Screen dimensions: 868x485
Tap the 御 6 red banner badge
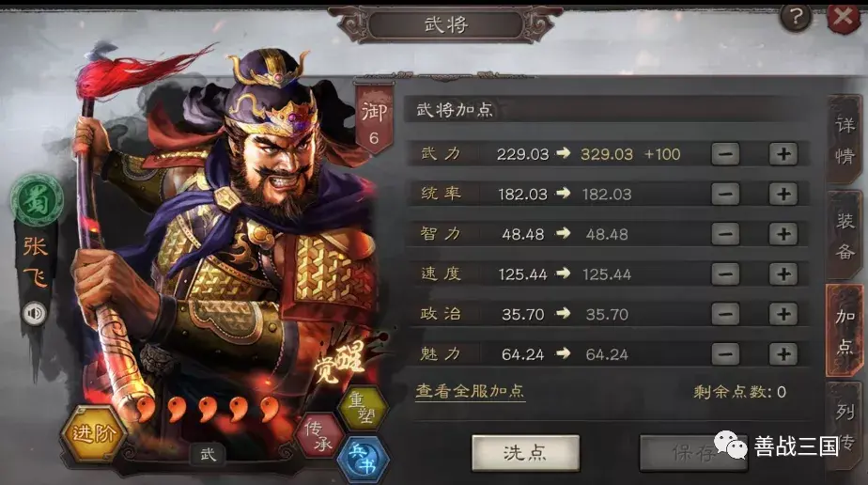click(374, 120)
